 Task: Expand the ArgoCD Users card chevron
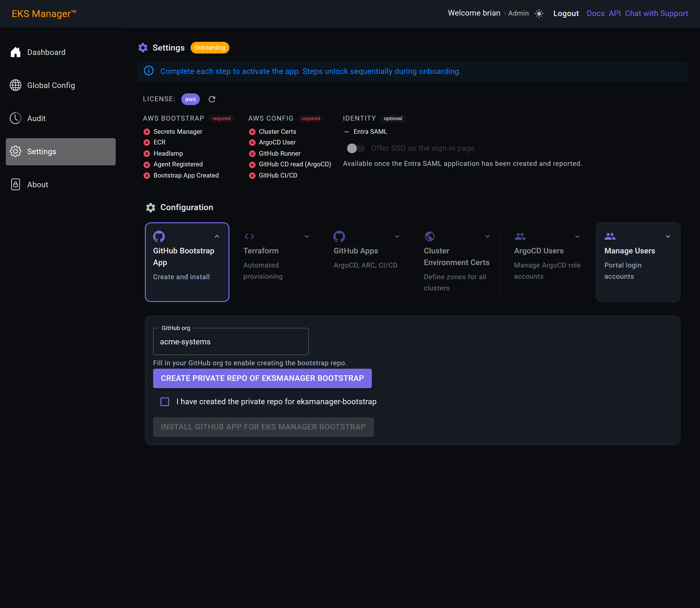point(577,236)
